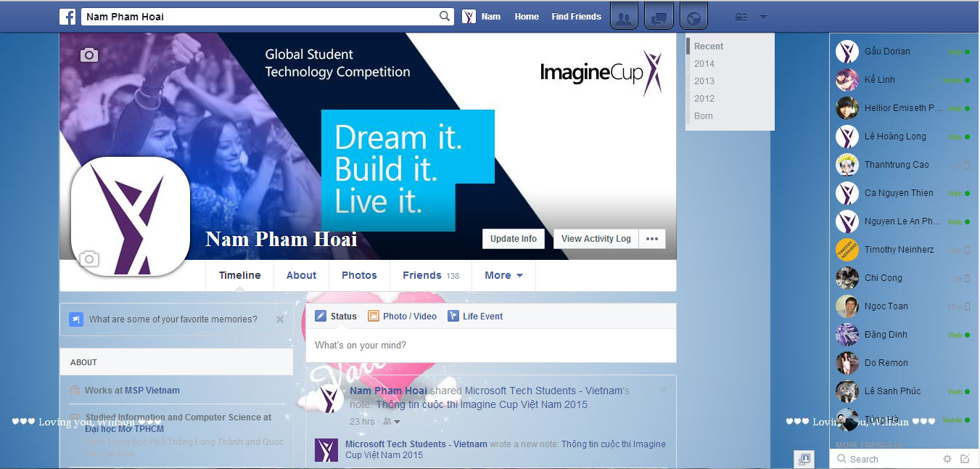Select Life Event composer option
The image size is (980, 469).
475,316
